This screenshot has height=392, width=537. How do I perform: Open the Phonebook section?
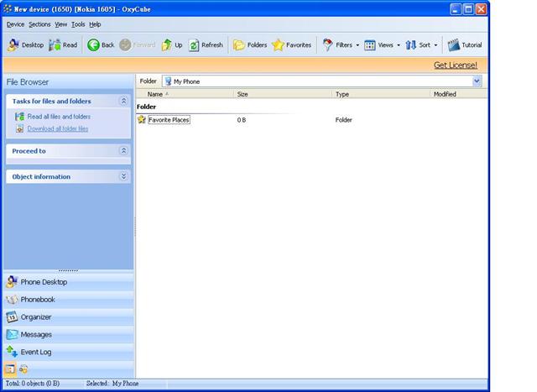click(38, 300)
